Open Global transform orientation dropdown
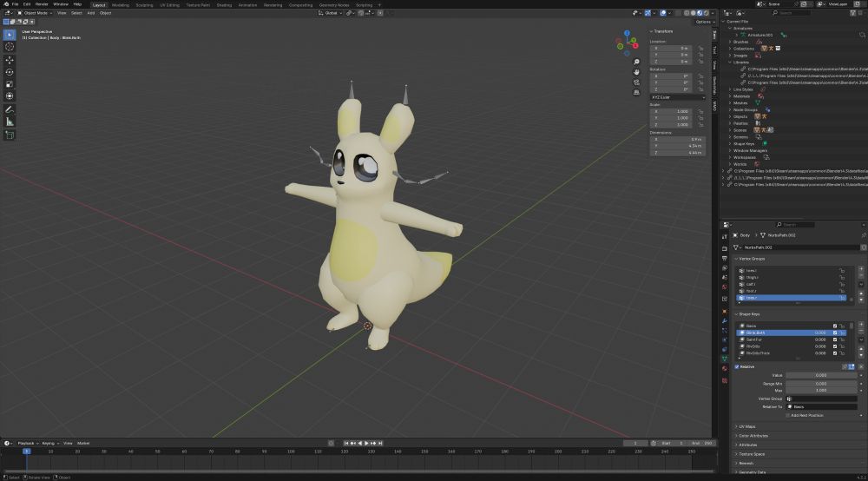This screenshot has width=868, height=481. (330, 13)
